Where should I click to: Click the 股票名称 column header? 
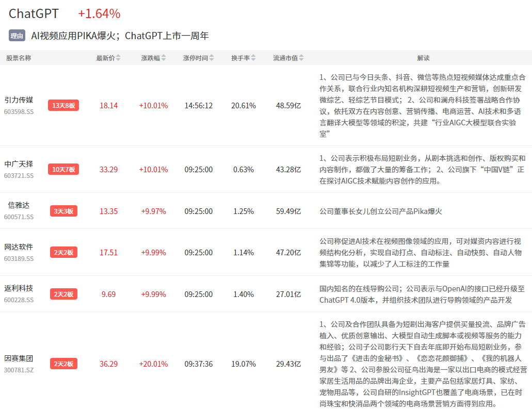(19, 58)
